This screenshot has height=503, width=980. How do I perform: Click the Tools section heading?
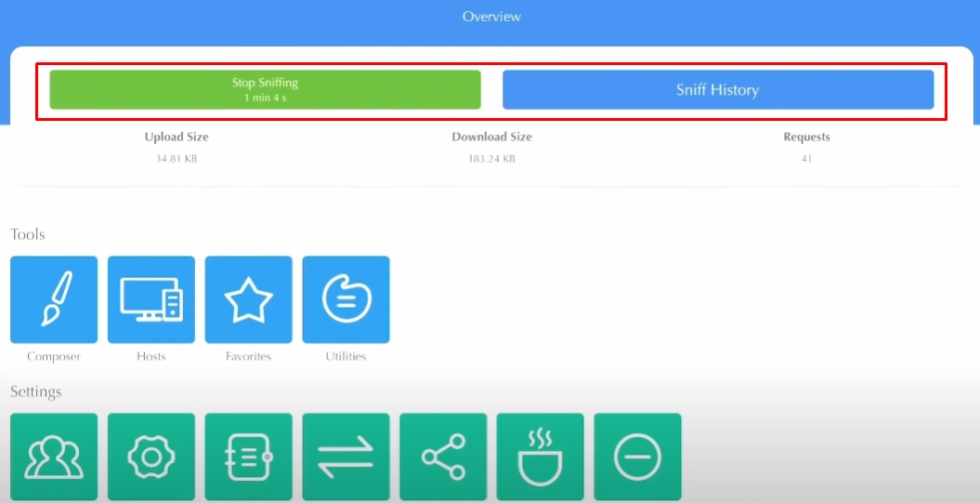tap(28, 234)
